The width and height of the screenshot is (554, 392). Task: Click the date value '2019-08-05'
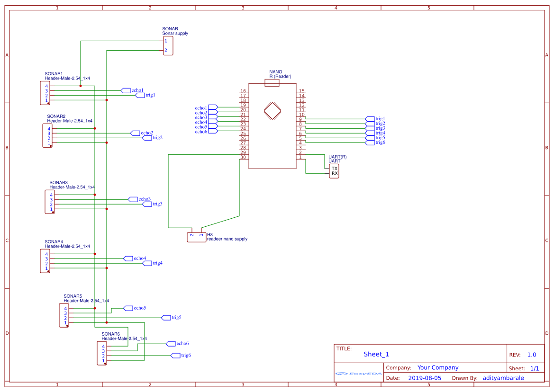point(425,378)
